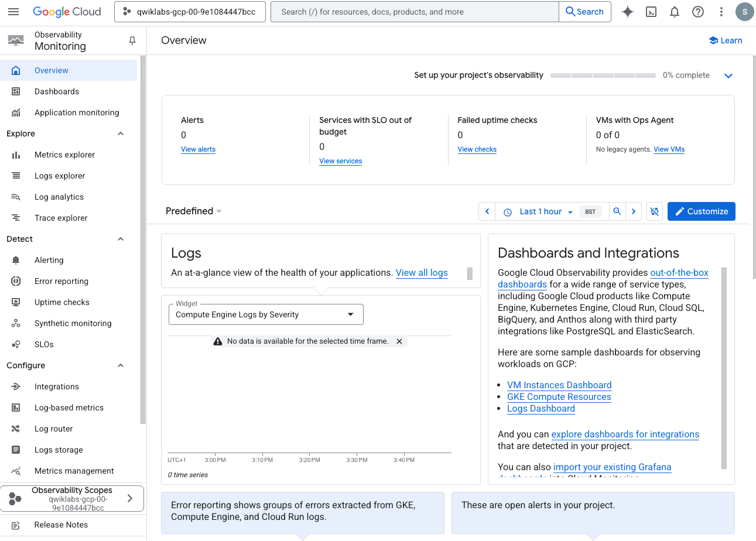Image resolution: width=756 pixels, height=541 pixels.
Task: Collapse the Detect section
Action: tap(121, 239)
